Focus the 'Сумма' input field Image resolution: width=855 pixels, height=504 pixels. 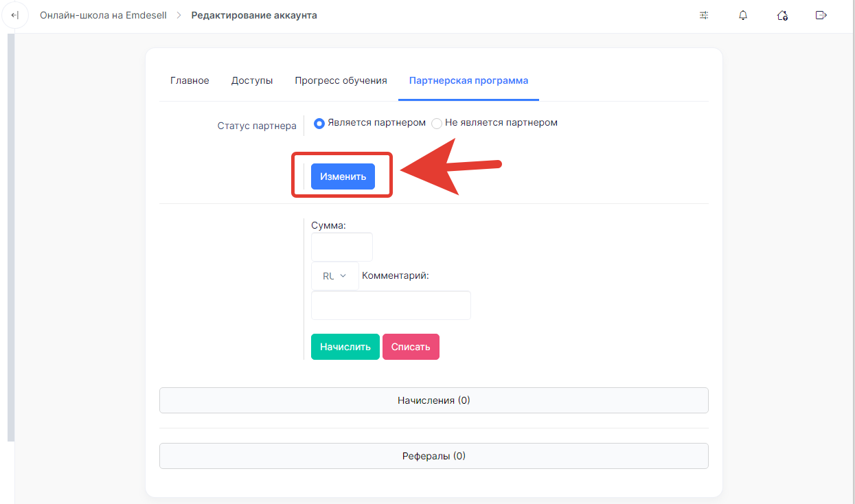pyautogui.click(x=342, y=247)
